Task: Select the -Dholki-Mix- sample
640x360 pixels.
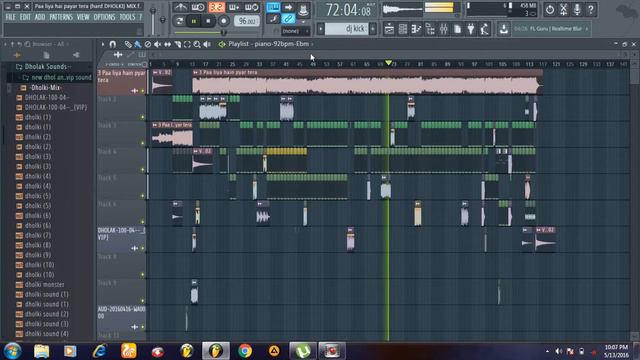Action: pos(41,88)
